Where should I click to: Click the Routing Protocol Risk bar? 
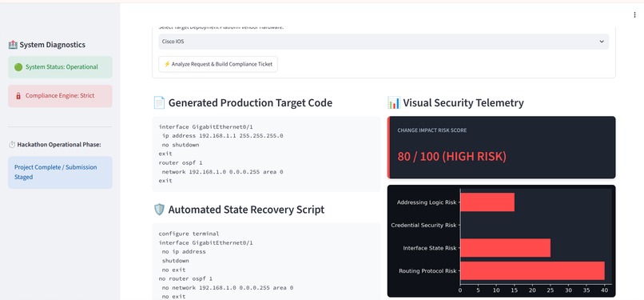[x=532, y=271]
